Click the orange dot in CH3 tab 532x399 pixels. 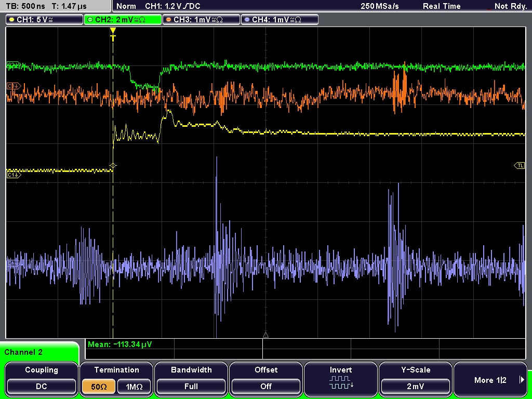click(x=169, y=20)
